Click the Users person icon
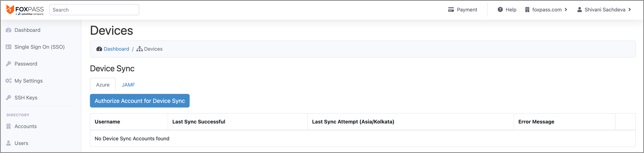644x153 pixels. pos(9,143)
